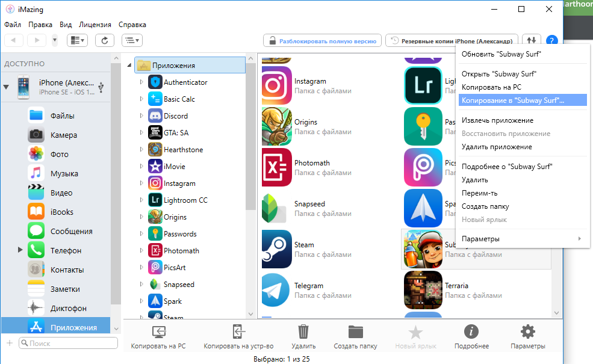The image size is (593, 364).
Task: Open iBooks in the sidebar
Action: [55, 212]
